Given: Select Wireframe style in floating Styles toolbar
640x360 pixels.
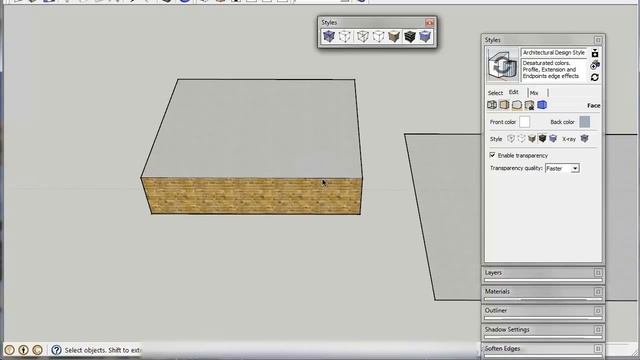Looking at the screenshot, I should pos(362,36).
